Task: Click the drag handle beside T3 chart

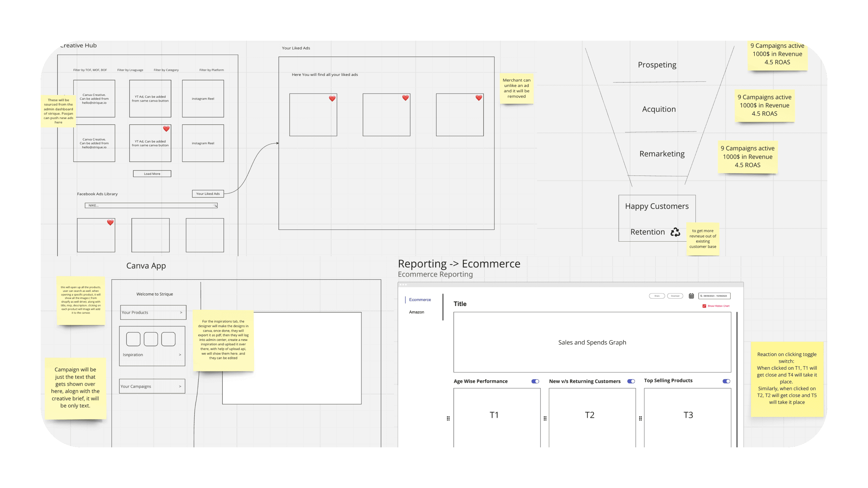Action: click(x=640, y=419)
